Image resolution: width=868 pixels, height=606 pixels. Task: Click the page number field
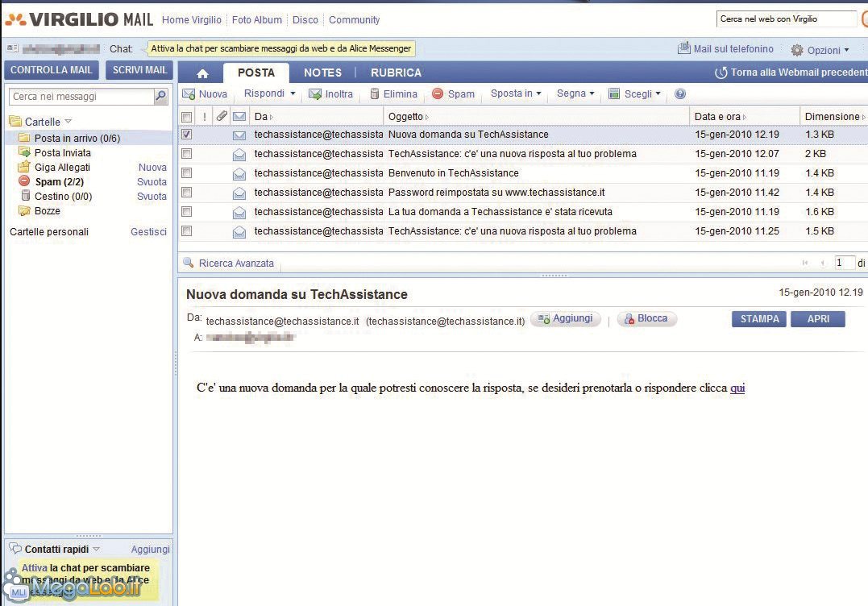(x=844, y=263)
